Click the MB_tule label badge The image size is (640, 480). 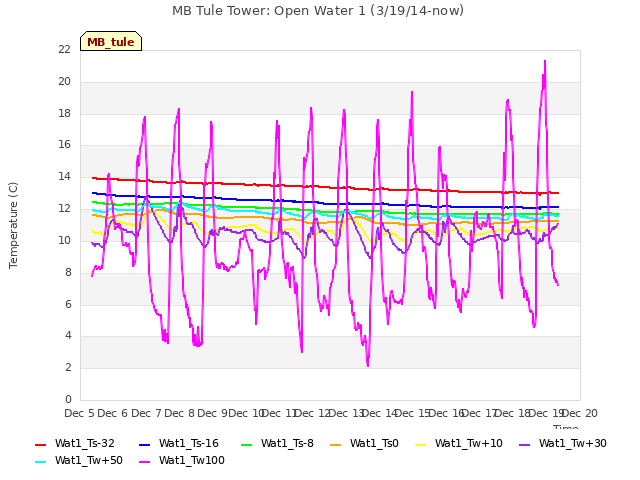tap(111, 41)
